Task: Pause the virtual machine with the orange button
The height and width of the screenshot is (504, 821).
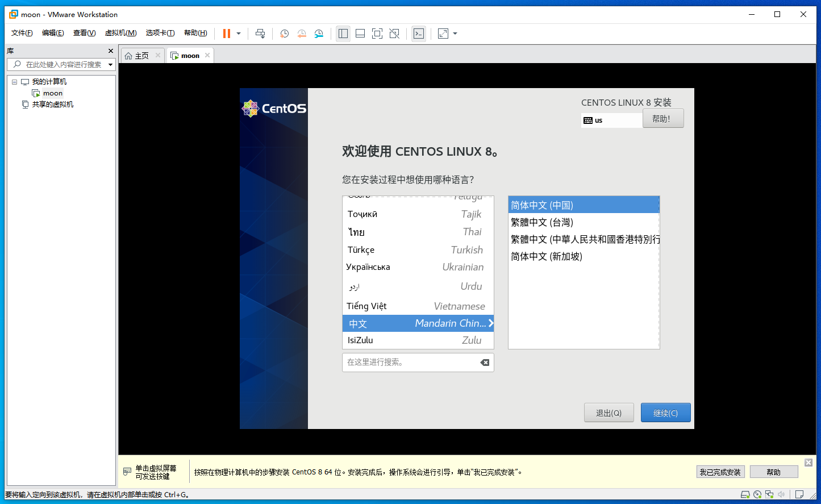Action: click(227, 34)
